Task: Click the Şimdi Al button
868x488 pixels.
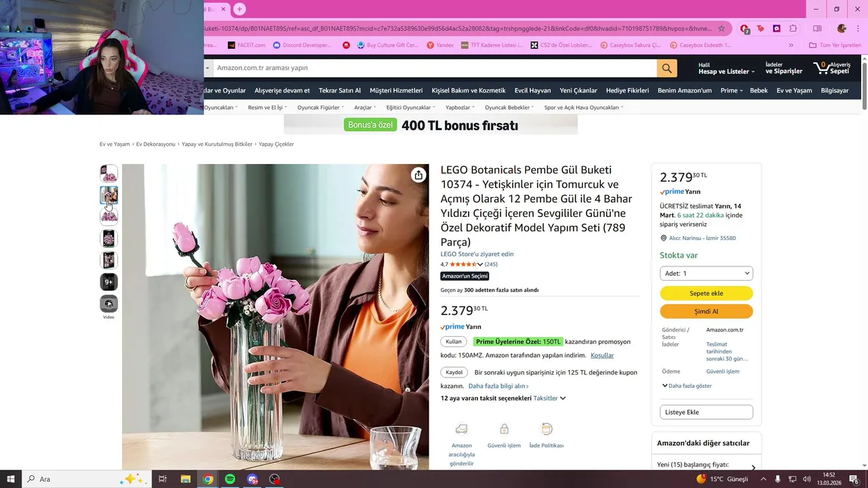Action: click(x=707, y=311)
